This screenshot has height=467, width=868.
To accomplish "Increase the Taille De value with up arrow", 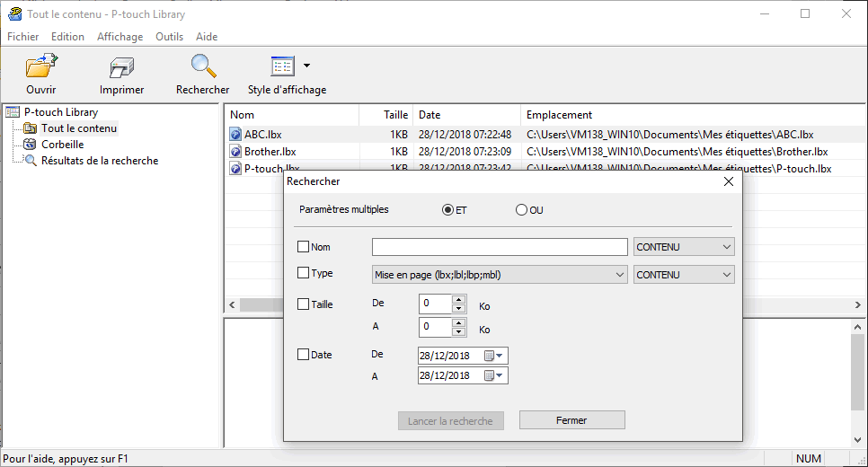I will (x=458, y=299).
